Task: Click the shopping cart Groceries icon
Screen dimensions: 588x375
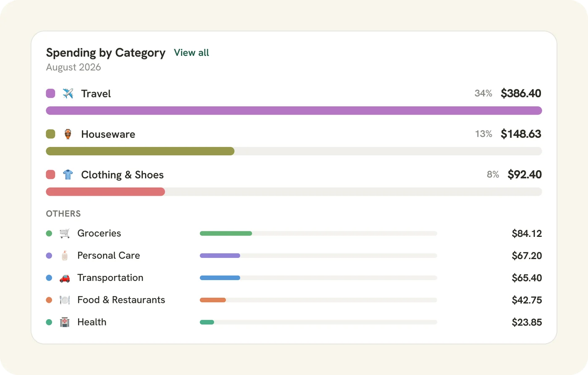Action: tap(65, 233)
